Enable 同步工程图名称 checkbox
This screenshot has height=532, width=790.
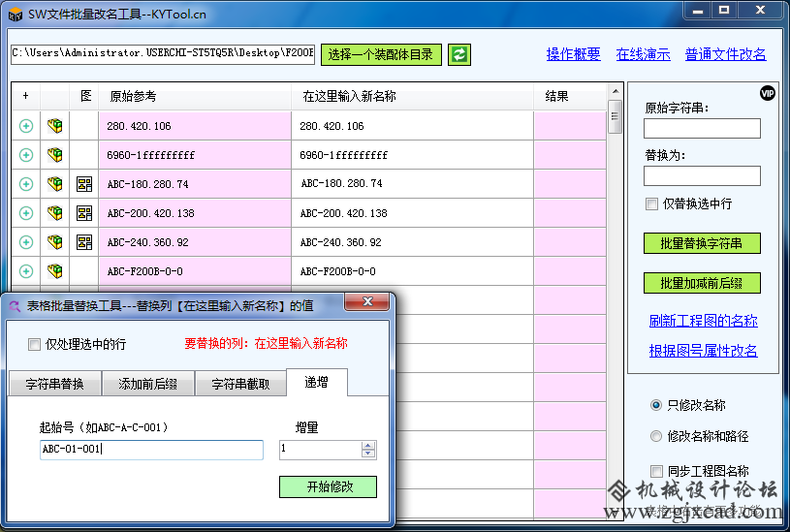coord(656,471)
